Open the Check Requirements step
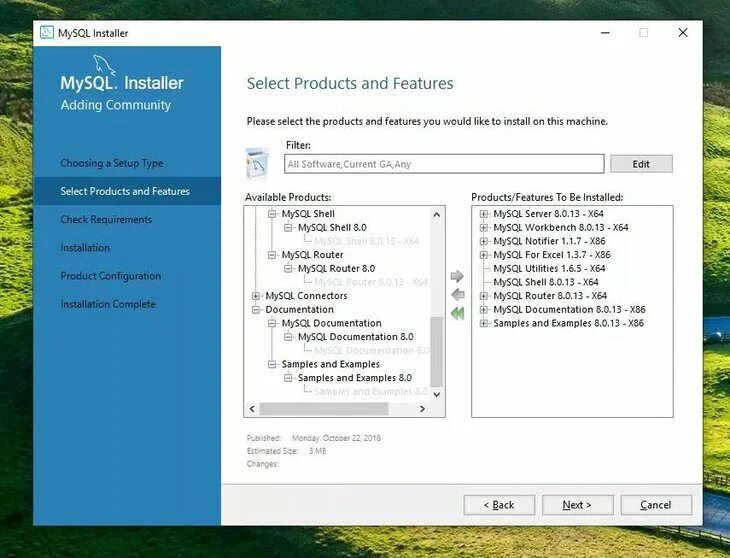Image resolution: width=730 pixels, height=558 pixels. (x=106, y=219)
